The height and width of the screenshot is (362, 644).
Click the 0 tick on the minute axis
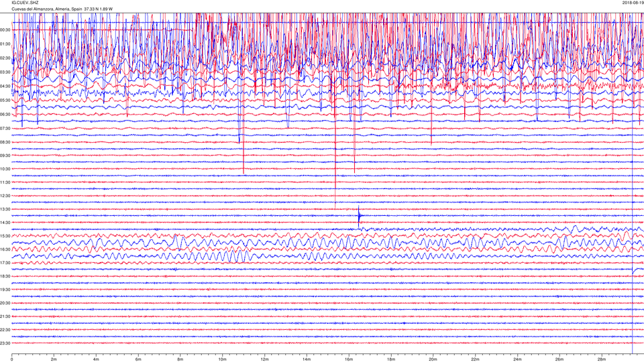(12, 359)
